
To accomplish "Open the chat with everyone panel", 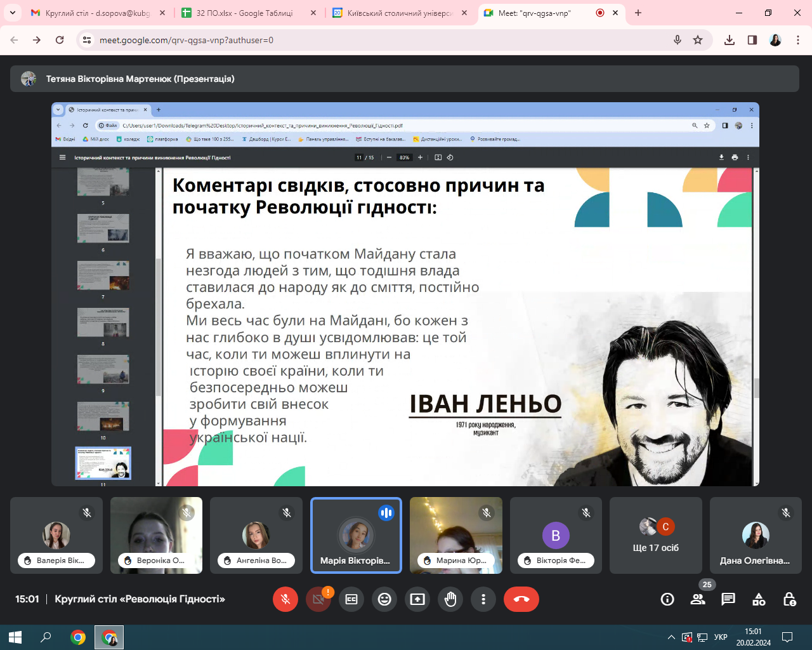I will pyautogui.click(x=728, y=599).
